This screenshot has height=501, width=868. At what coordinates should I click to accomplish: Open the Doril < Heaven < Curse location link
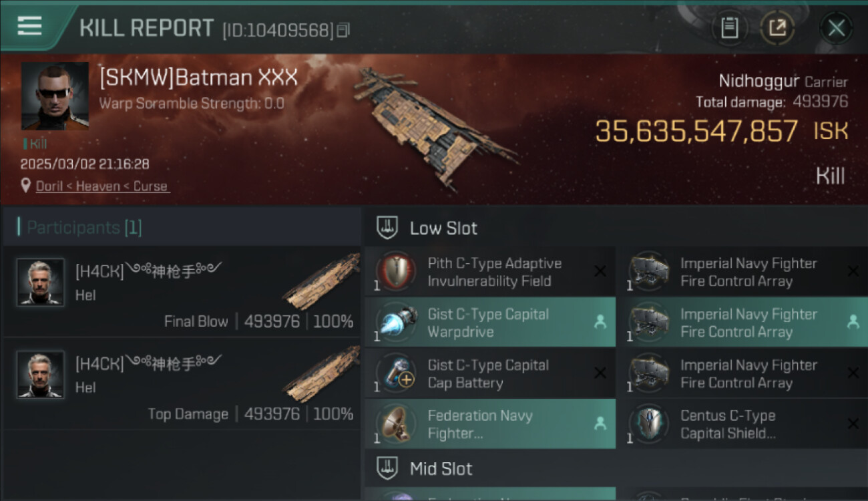(x=101, y=186)
